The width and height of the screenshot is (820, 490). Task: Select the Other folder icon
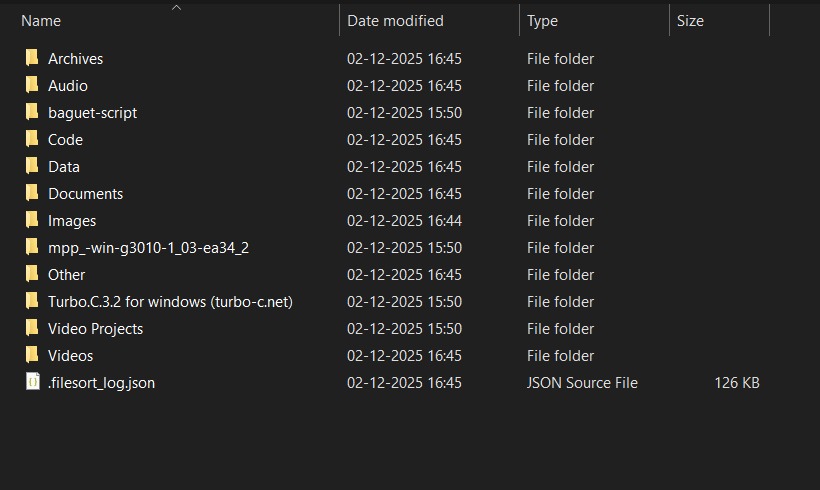pos(32,275)
